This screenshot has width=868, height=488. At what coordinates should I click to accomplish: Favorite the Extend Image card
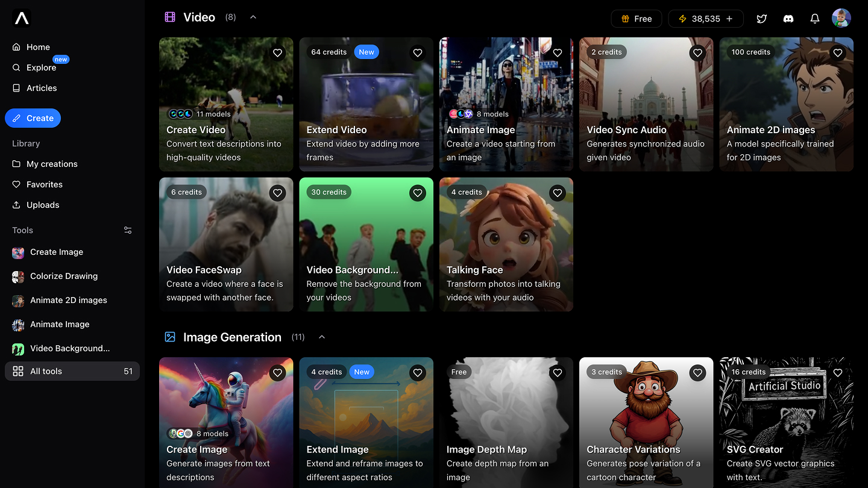click(x=418, y=373)
